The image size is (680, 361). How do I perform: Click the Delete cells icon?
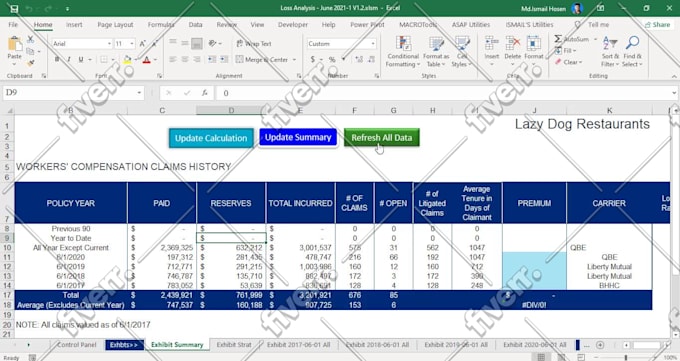click(x=513, y=44)
